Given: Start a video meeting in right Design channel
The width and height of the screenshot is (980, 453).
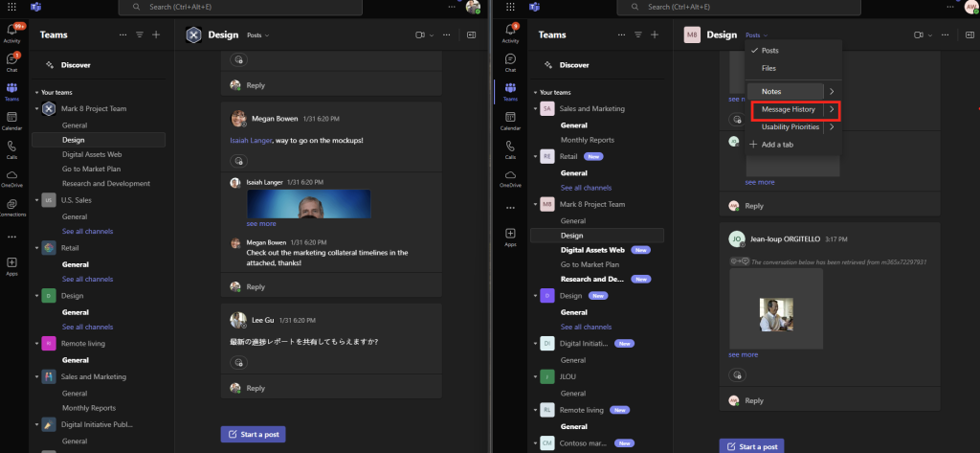Looking at the screenshot, I should [x=918, y=35].
